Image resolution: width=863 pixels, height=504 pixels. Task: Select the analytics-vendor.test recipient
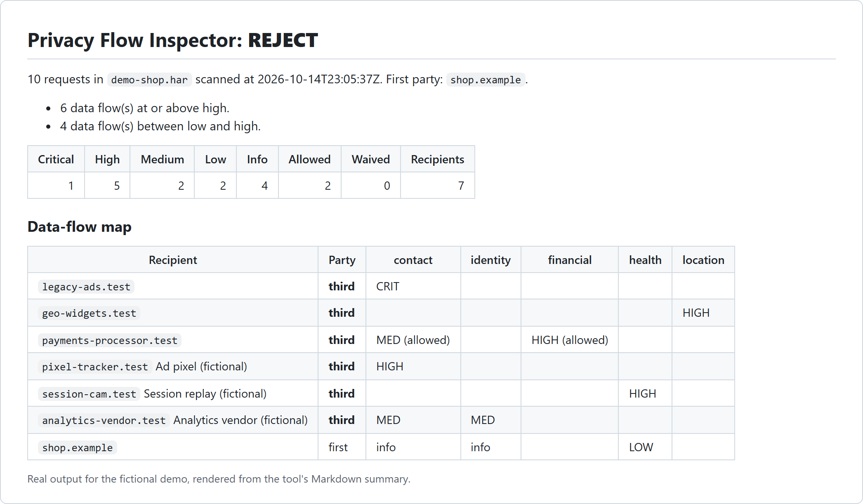coord(104,420)
